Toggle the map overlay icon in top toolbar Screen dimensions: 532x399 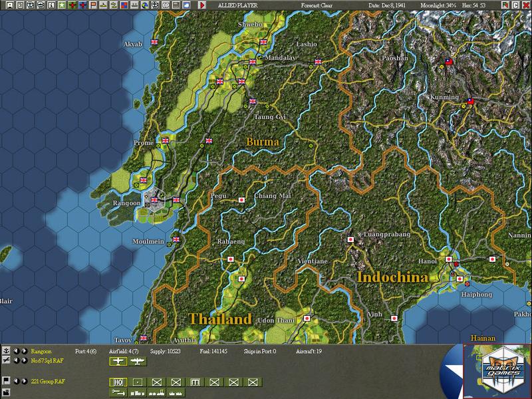(x=124, y=5)
